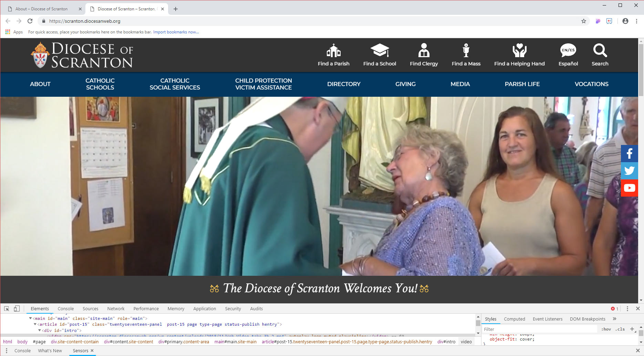
Task: Click the Find a Parish church icon
Action: pyautogui.click(x=333, y=51)
